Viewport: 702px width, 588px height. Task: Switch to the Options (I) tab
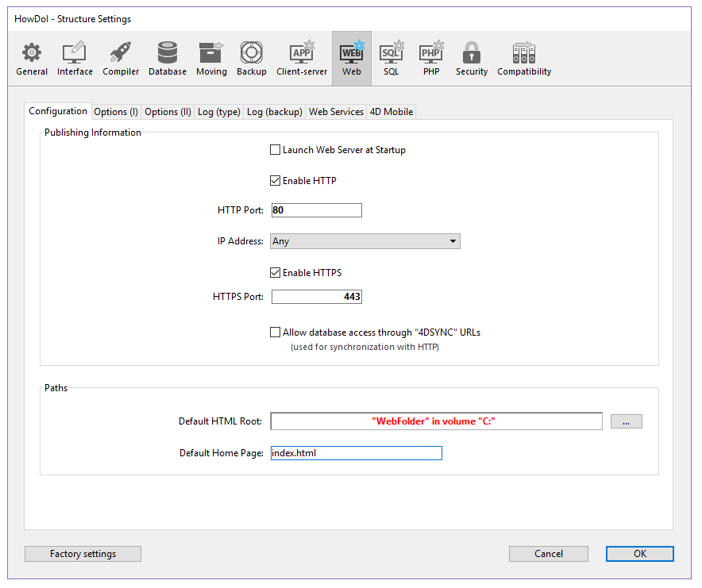coord(116,112)
